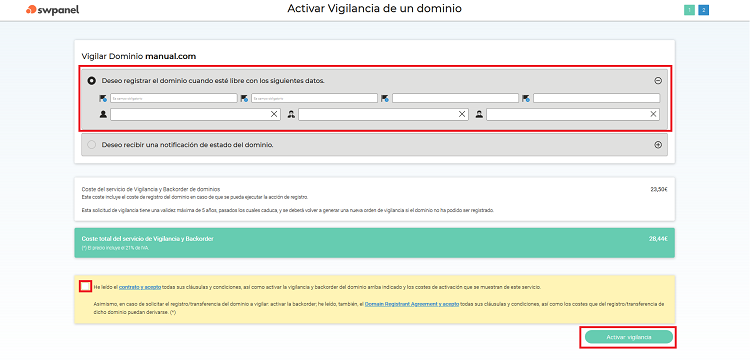The height and width of the screenshot is (360, 750).
Task: Click the server icon before third DNS field
Action: click(385, 98)
